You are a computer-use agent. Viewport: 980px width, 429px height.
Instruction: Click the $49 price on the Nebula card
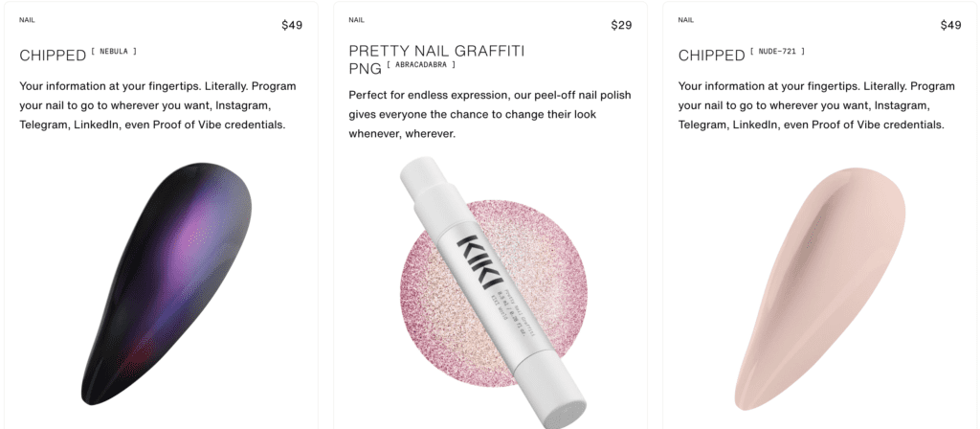292,25
